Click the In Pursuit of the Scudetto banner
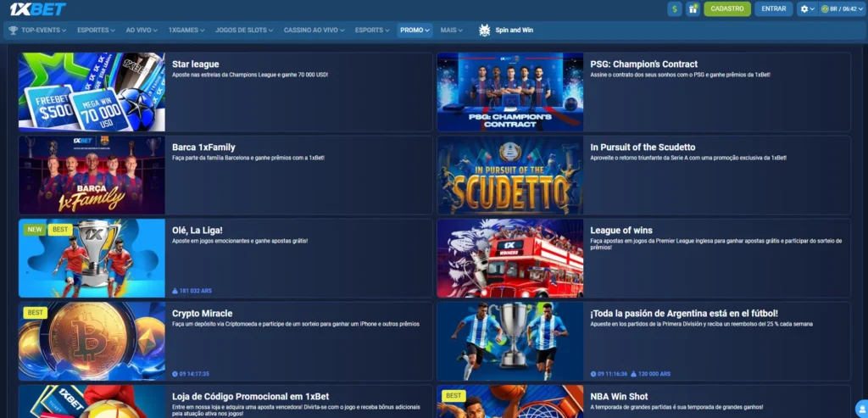This screenshot has width=868, height=418. [510, 175]
